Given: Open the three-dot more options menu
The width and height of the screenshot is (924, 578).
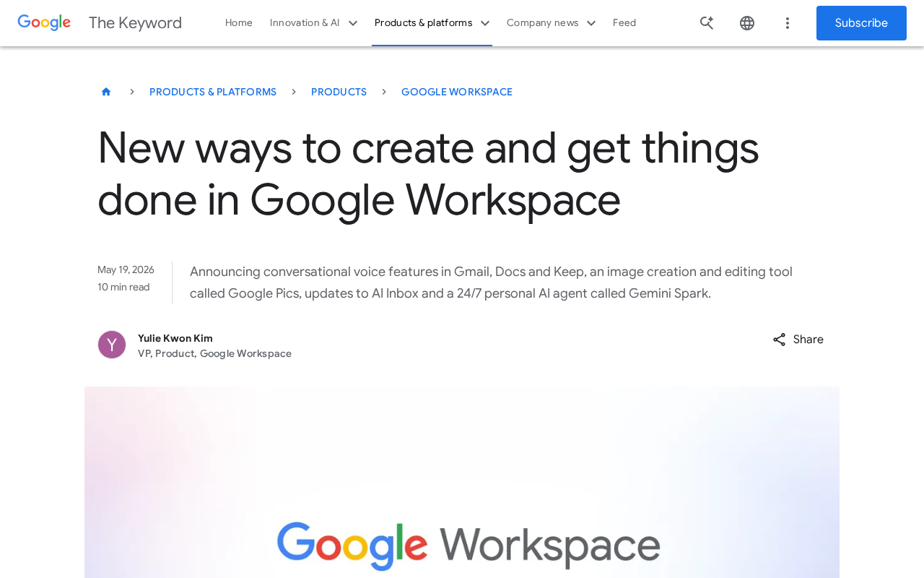Looking at the screenshot, I should click(x=788, y=23).
